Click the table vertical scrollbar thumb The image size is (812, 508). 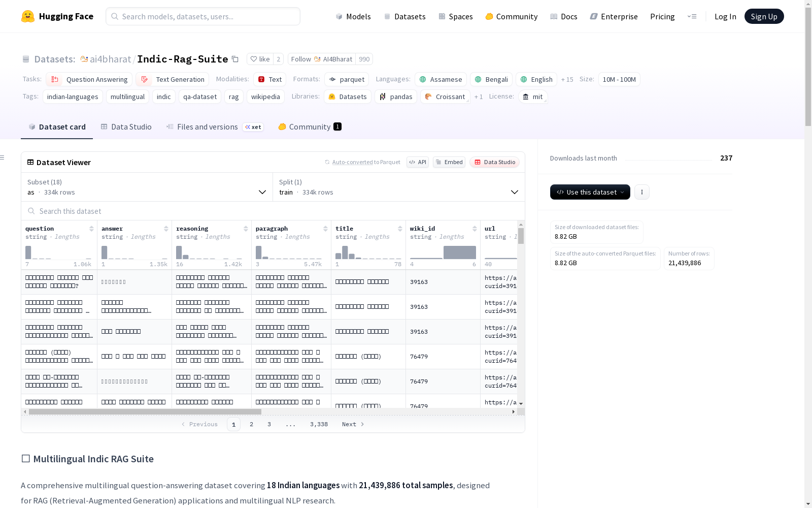coord(521,236)
